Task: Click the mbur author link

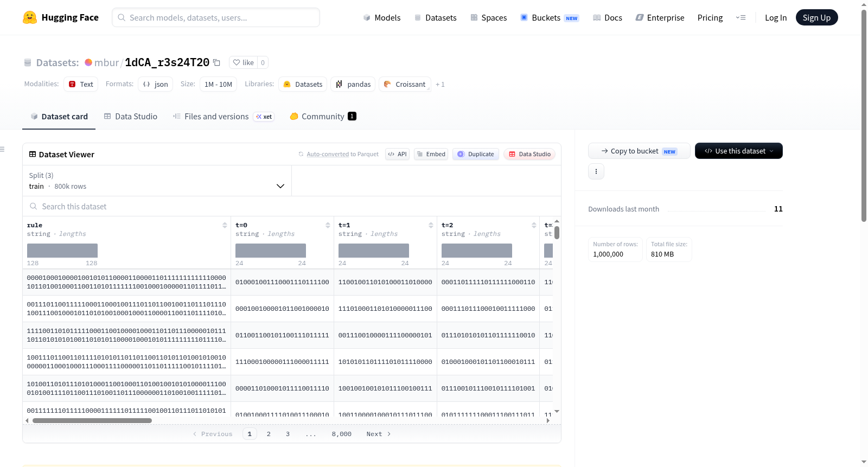Action: [x=106, y=62]
